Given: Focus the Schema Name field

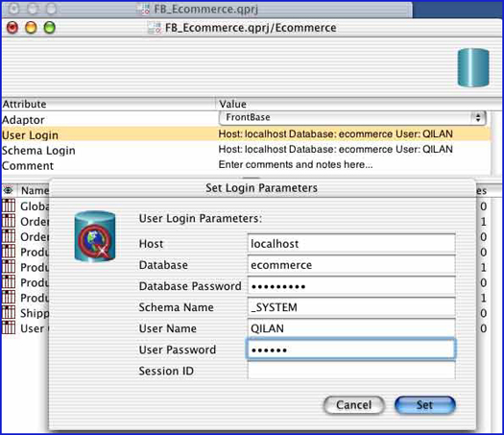Looking at the screenshot, I should (x=351, y=307).
